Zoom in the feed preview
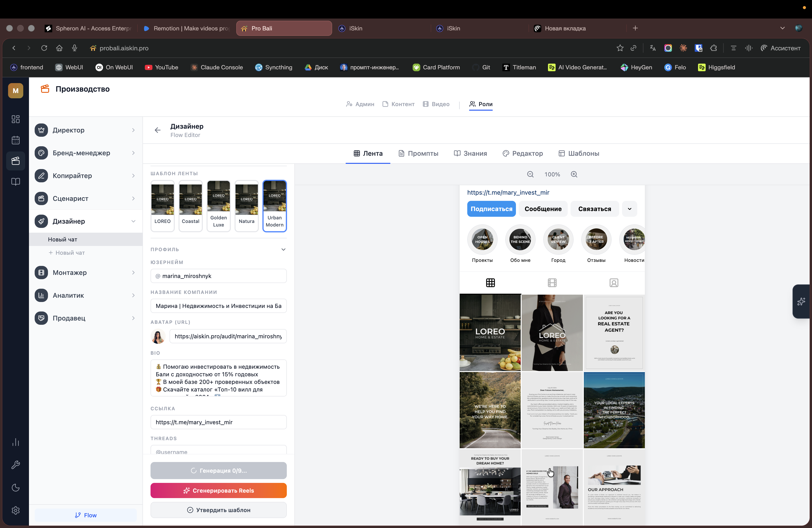This screenshot has width=812, height=528. pos(574,174)
